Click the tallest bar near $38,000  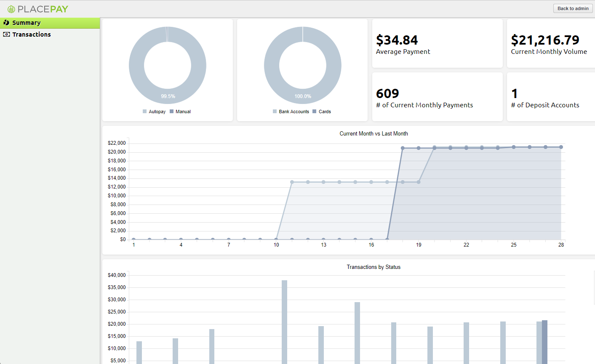[x=284, y=322]
